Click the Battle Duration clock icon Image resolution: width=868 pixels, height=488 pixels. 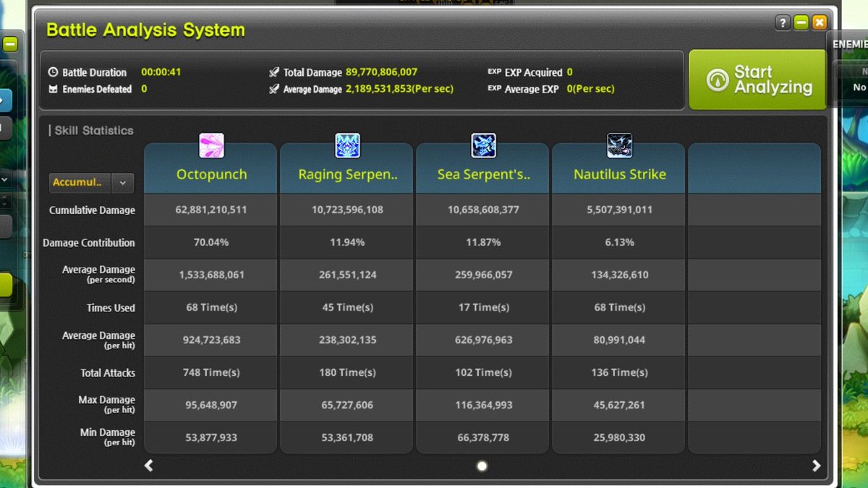coord(53,72)
